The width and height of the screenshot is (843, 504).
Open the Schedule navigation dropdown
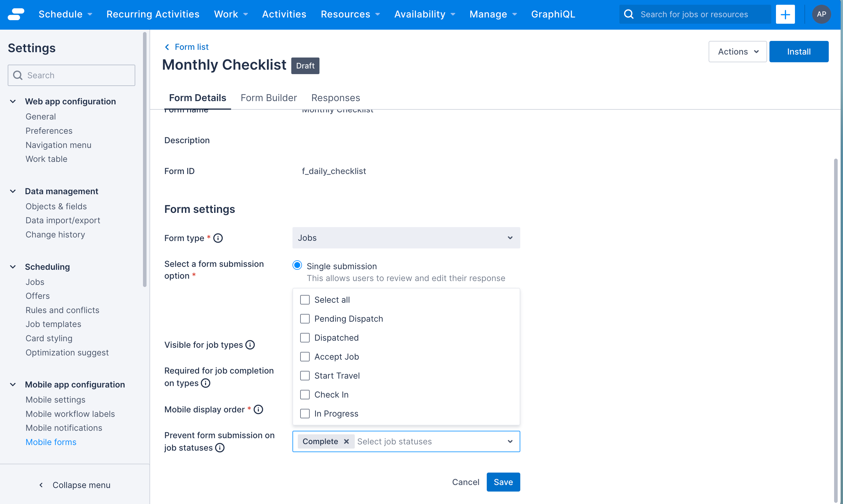(x=65, y=14)
